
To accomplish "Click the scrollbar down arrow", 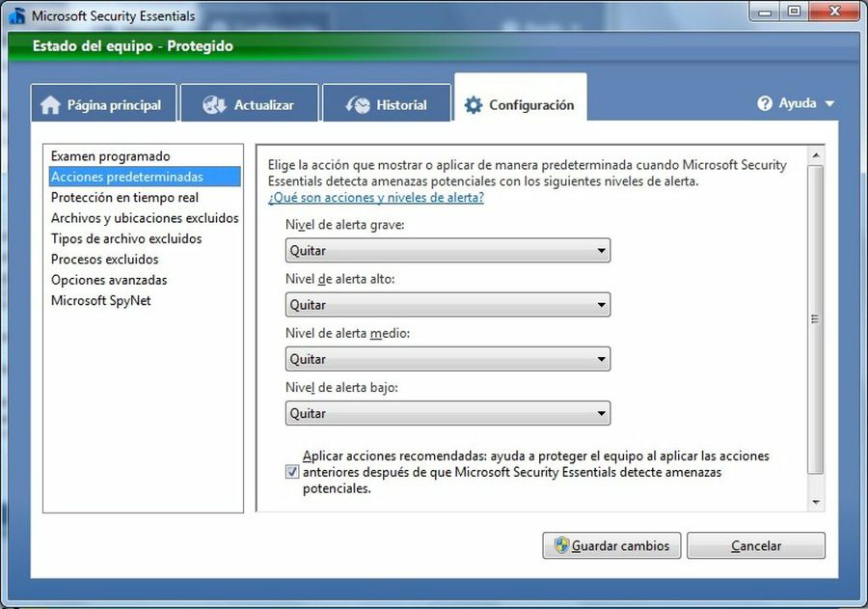I will [x=818, y=502].
